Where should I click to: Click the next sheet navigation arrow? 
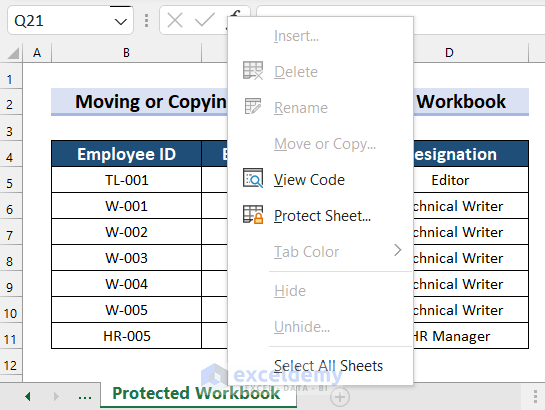pos(56,396)
